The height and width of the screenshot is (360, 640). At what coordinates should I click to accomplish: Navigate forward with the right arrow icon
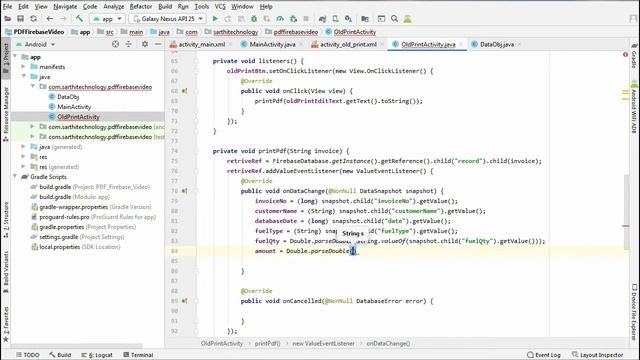pyautogui.click(x=63, y=19)
